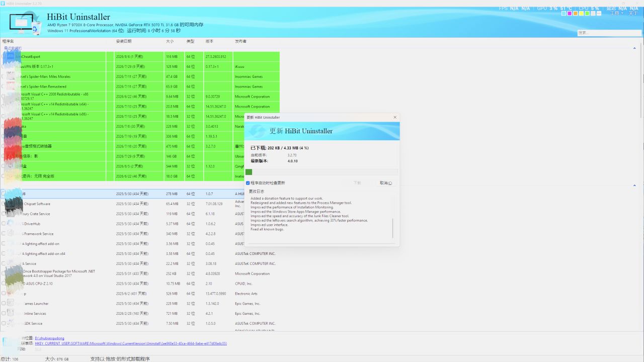Click the 2026/2/28 (160 天前) date cell
This screenshot has width=644, height=362.
132,314
